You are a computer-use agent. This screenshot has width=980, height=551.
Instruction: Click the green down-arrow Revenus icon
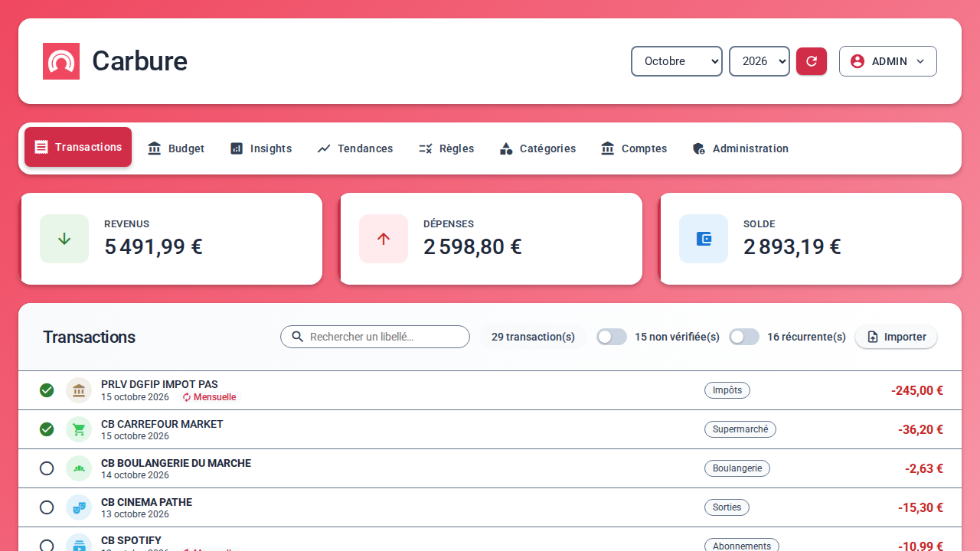[x=64, y=239]
